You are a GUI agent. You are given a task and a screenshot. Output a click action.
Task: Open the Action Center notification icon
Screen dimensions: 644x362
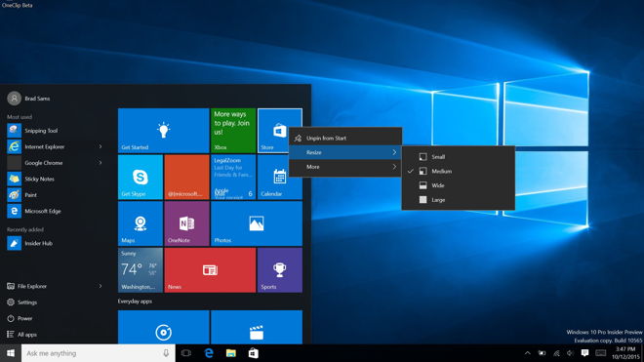(x=584, y=353)
